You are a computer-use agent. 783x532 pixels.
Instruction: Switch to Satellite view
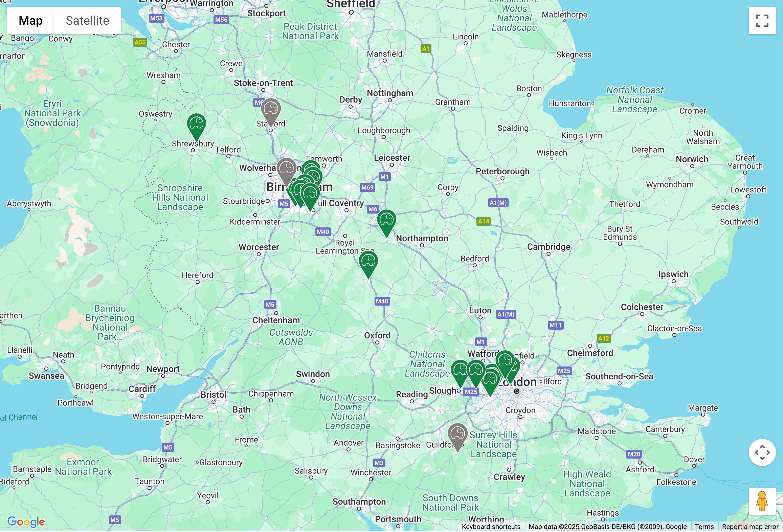pyautogui.click(x=87, y=21)
